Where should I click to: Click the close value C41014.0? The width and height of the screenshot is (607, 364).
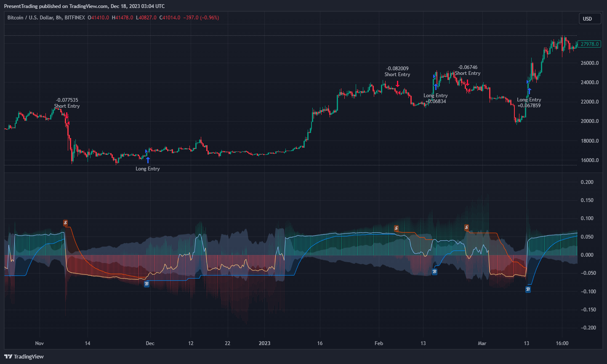click(170, 18)
